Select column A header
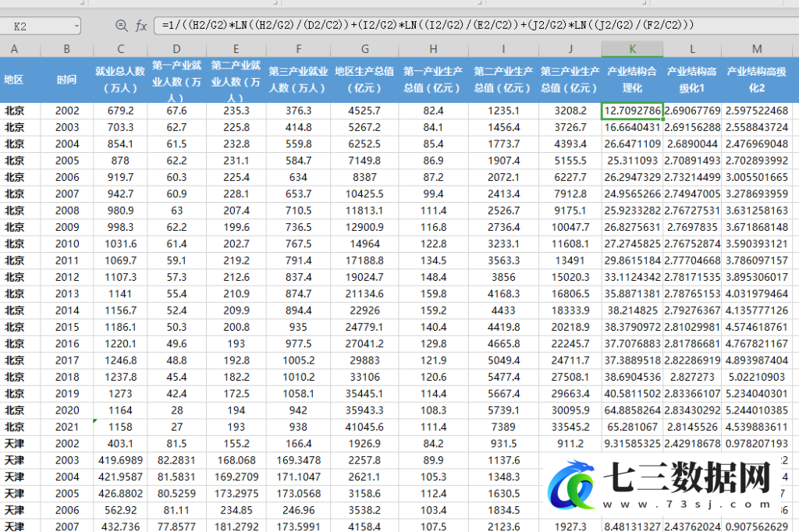 point(20,49)
